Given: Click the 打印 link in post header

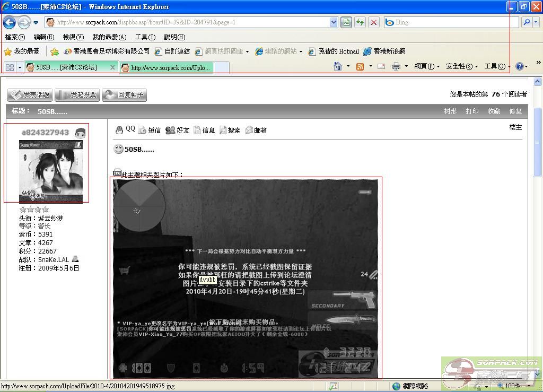Looking at the screenshot, I should click(472, 111).
